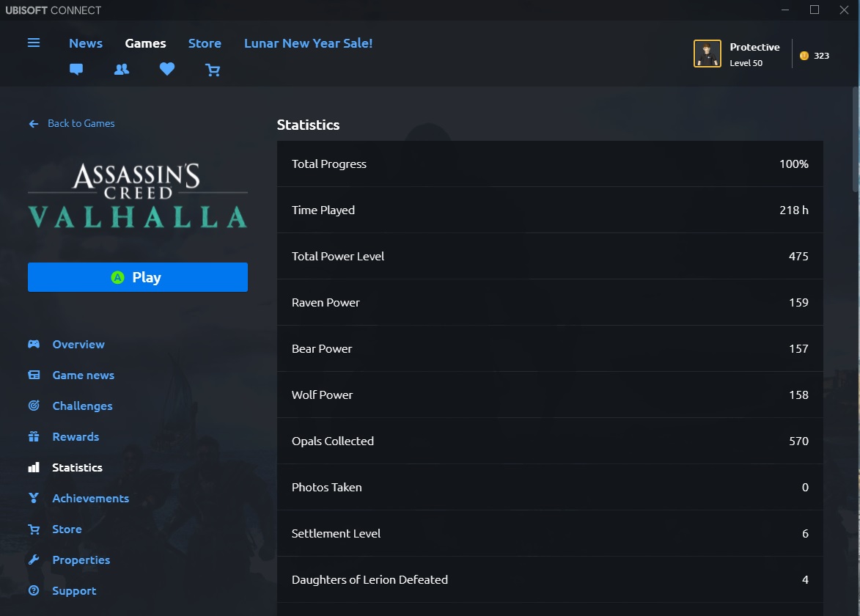Click the Game news newspaper icon
This screenshot has width=860, height=616.
34,375
